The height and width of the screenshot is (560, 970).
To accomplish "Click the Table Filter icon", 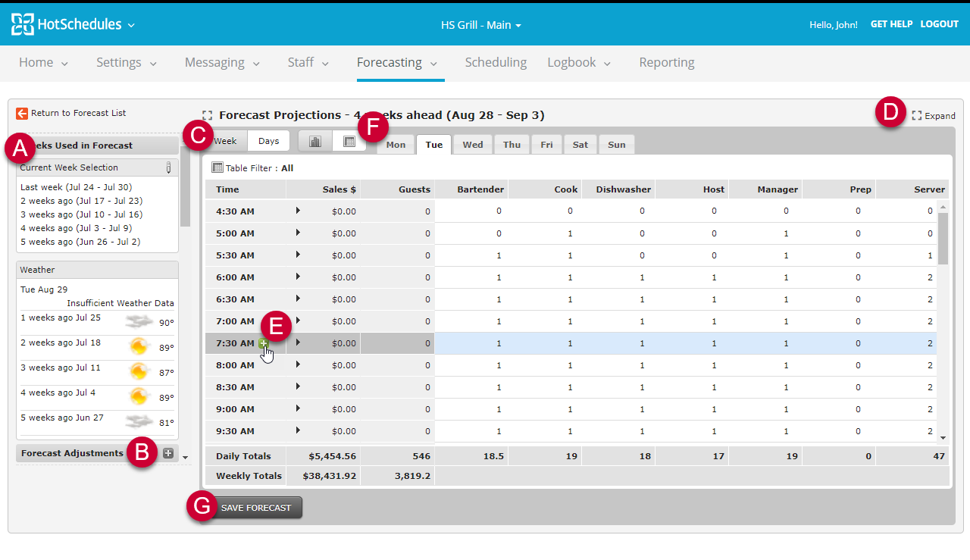I will [217, 167].
